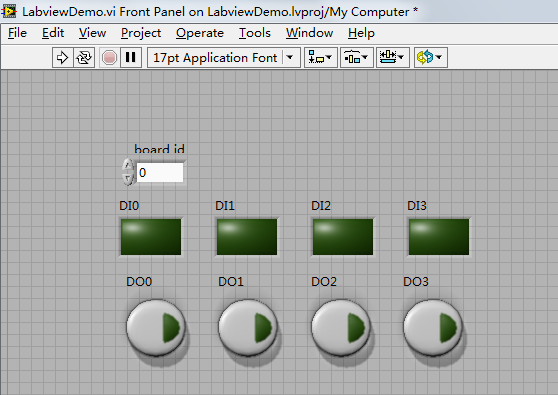
Task: Open the Operate menu
Action: point(200,33)
